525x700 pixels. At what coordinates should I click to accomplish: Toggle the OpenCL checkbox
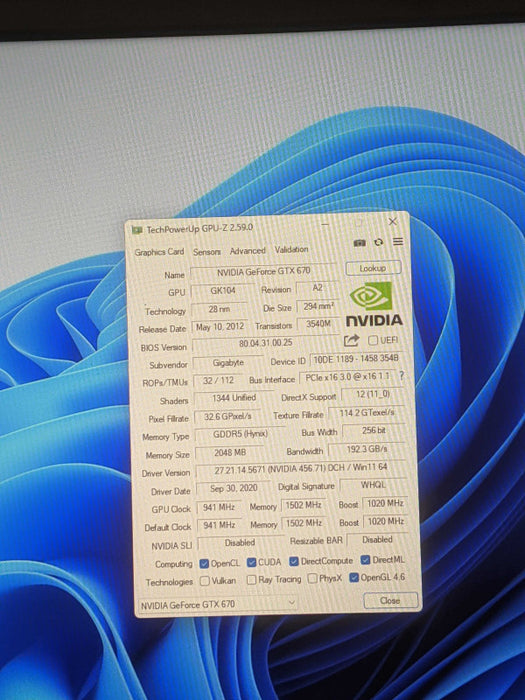(204, 563)
